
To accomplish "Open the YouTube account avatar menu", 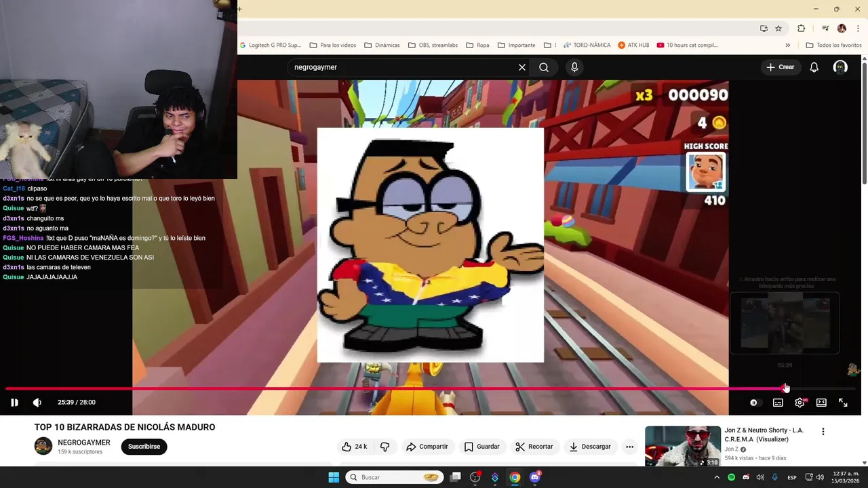I will tap(840, 67).
